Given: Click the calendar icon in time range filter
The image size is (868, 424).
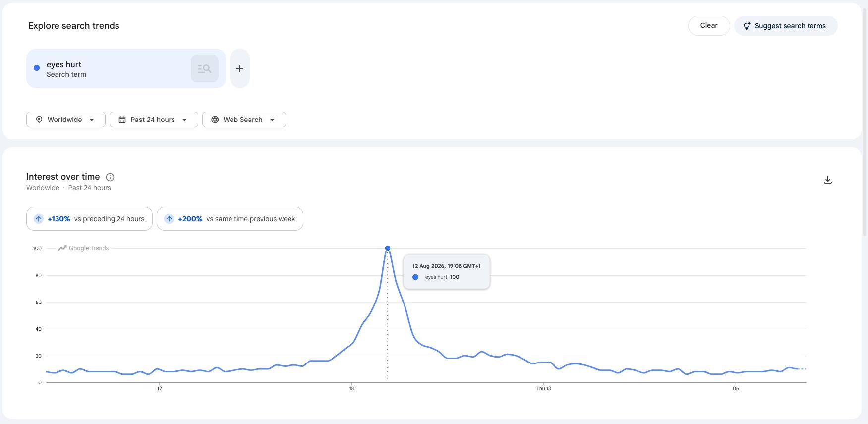Looking at the screenshot, I should [x=122, y=120].
